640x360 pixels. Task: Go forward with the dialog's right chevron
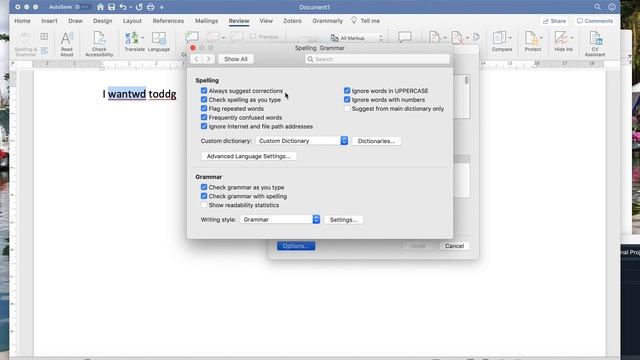(209, 59)
